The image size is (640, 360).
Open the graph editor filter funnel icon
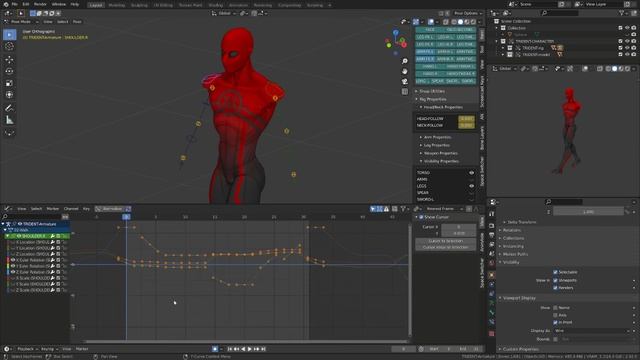pyautogui.click(x=403, y=209)
